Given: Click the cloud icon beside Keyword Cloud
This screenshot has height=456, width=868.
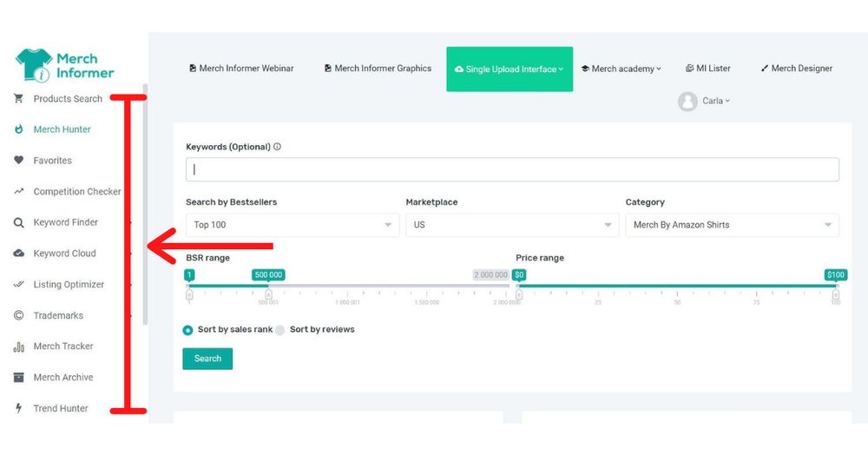Looking at the screenshot, I should click(x=19, y=254).
